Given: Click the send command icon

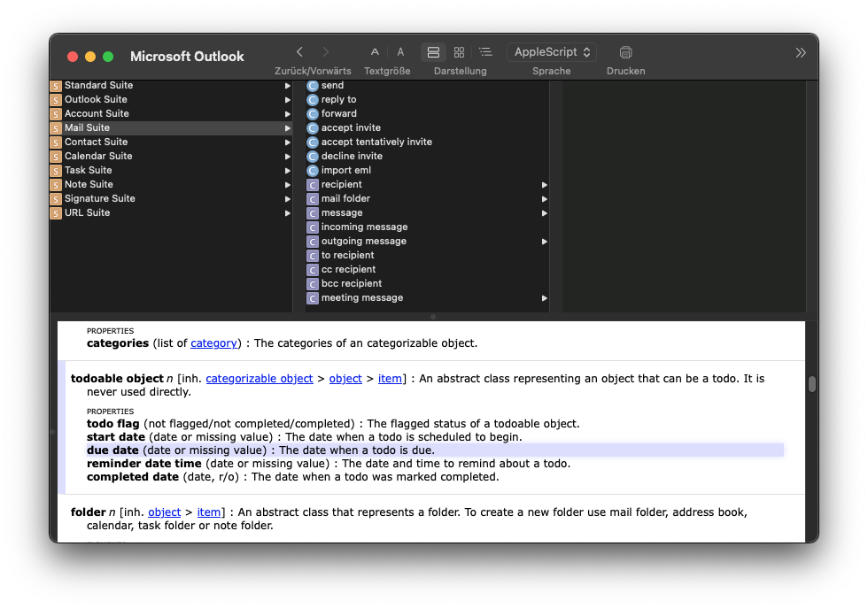Looking at the screenshot, I should tap(312, 86).
